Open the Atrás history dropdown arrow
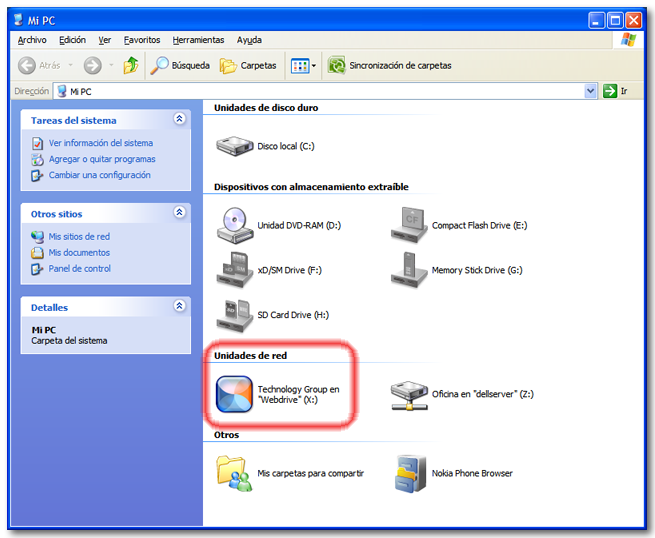Image resolution: width=655 pixels, height=538 pixels. click(x=71, y=65)
